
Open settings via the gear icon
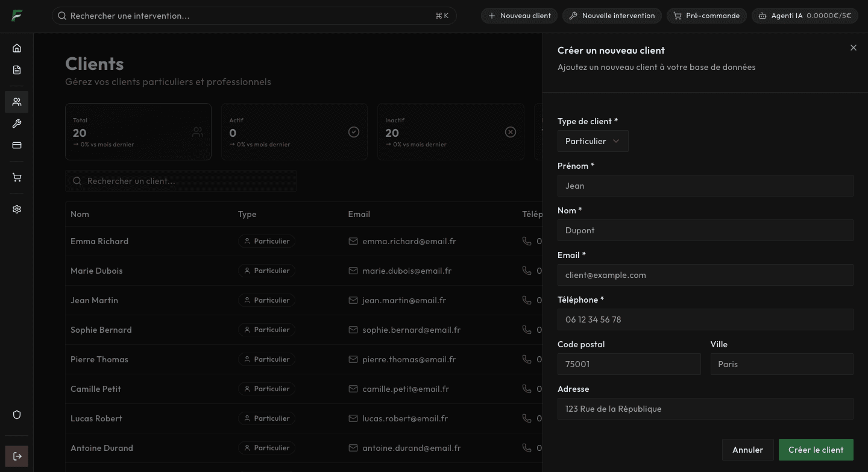17,209
